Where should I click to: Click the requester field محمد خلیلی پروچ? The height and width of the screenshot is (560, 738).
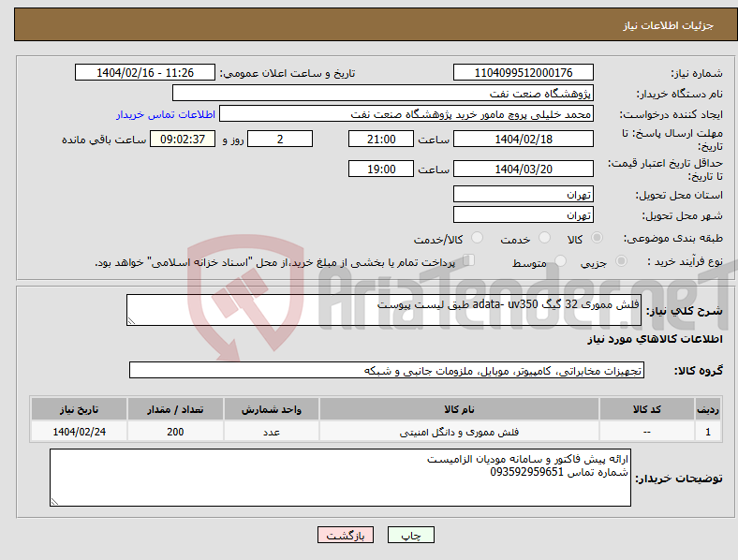(406, 114)
